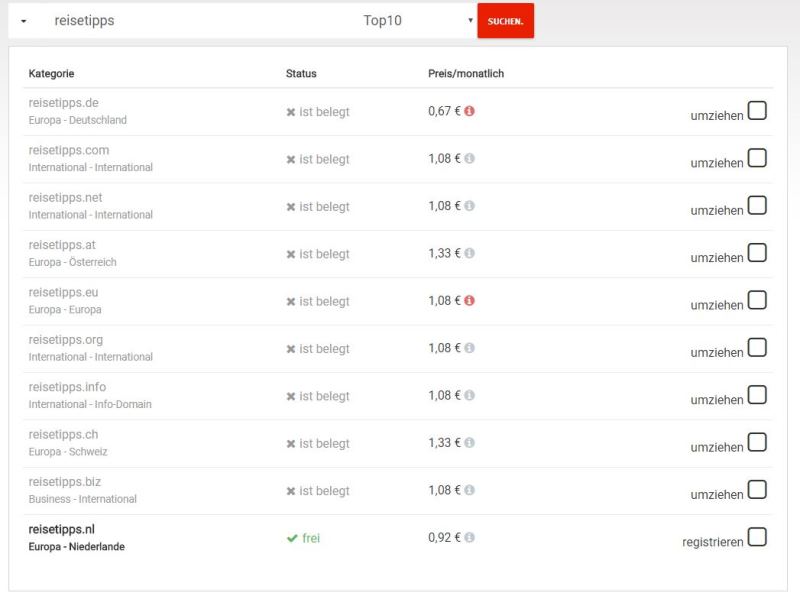Click the Kategorie column header
The image size is (800, 596).
pos(51,73)
